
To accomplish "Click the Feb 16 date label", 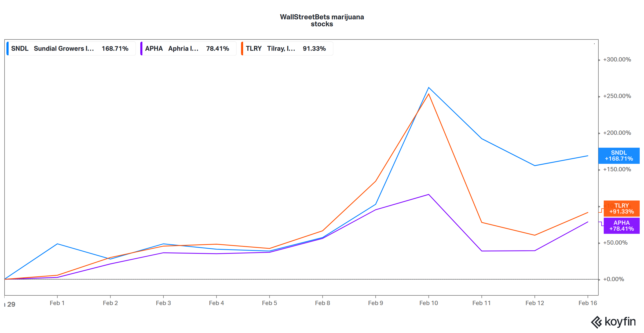I will [x=588, y=303].
